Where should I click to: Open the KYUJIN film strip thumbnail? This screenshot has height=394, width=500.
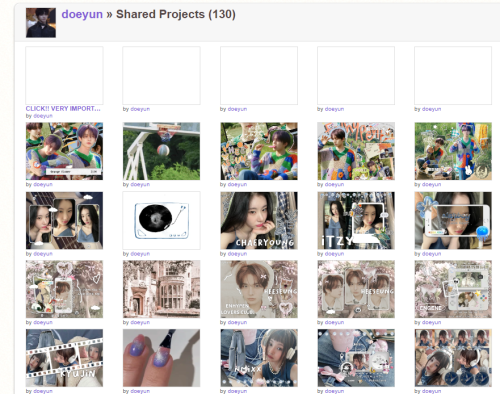pyautogui.click(x=64, y=358)
